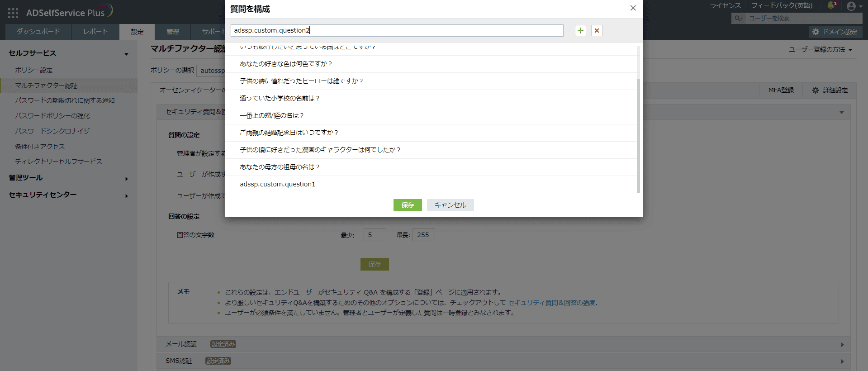Save the configured questions dialog
The image size is (868, 371).
pos(408,205)
